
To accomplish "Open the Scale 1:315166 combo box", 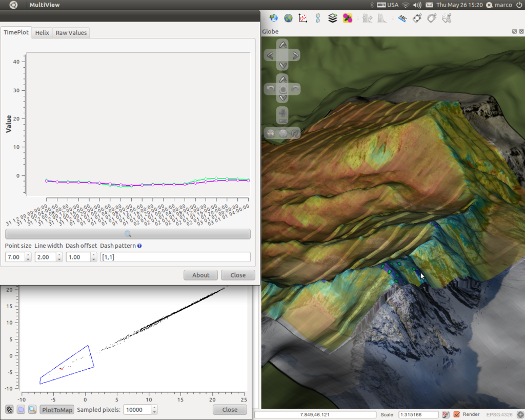I will [x=418, y=414].
